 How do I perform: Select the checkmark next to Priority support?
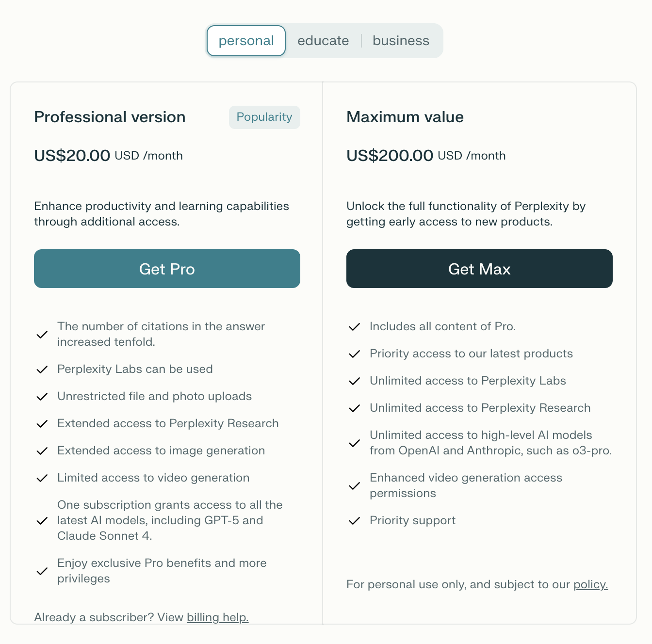pos(355,520)
